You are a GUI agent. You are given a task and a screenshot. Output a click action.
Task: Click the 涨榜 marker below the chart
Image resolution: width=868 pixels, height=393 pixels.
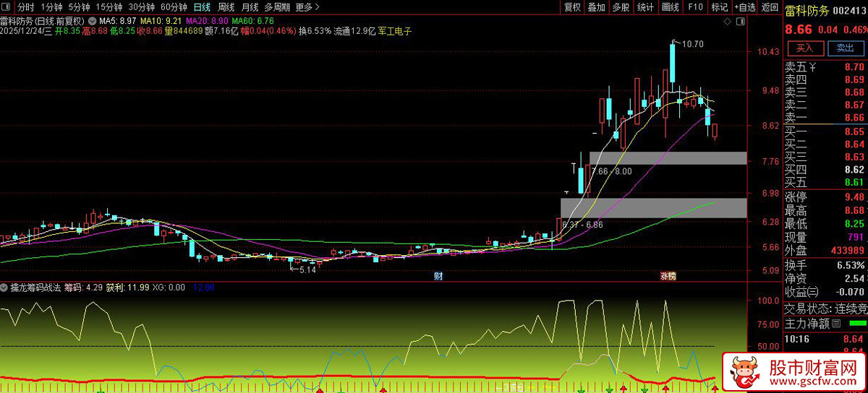[667, 276]
